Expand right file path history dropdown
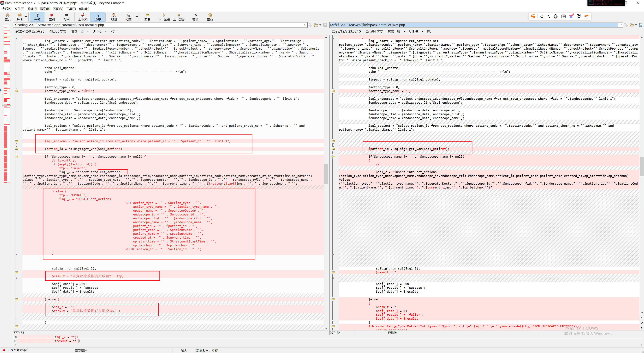This screenshot has width=644, height=353. point(621,25)
